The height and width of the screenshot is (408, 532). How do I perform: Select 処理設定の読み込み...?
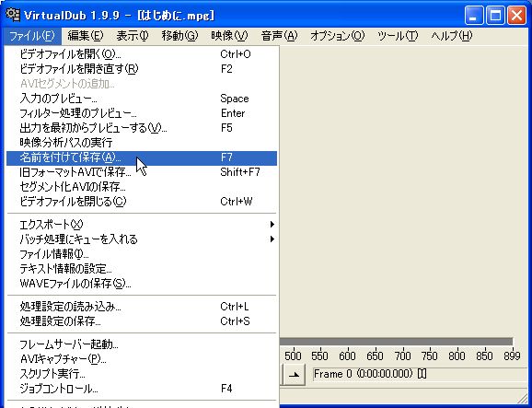(x=142, y=307)
